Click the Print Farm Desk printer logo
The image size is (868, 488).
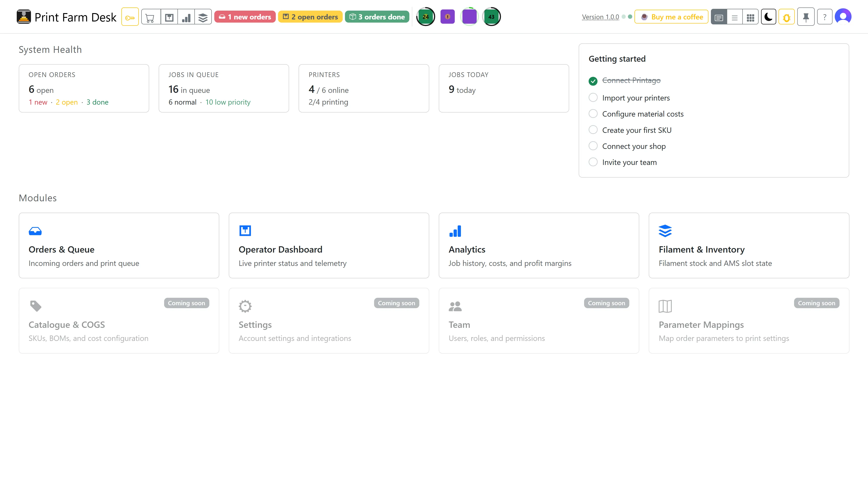[24, 17]
